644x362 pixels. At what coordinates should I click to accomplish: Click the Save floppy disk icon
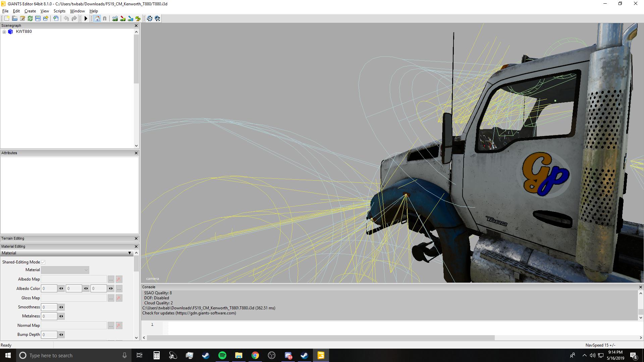pos(38,19)
